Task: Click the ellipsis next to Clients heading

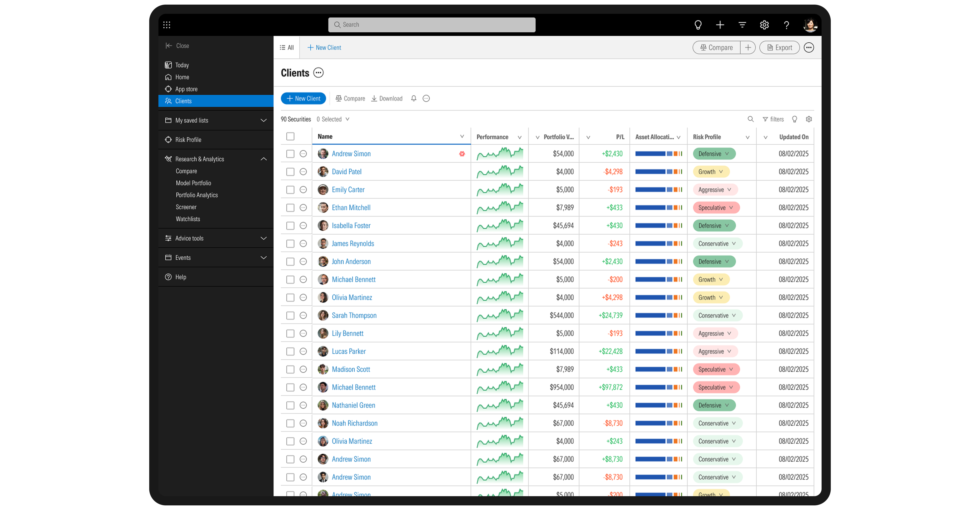Action: (318, 73)
